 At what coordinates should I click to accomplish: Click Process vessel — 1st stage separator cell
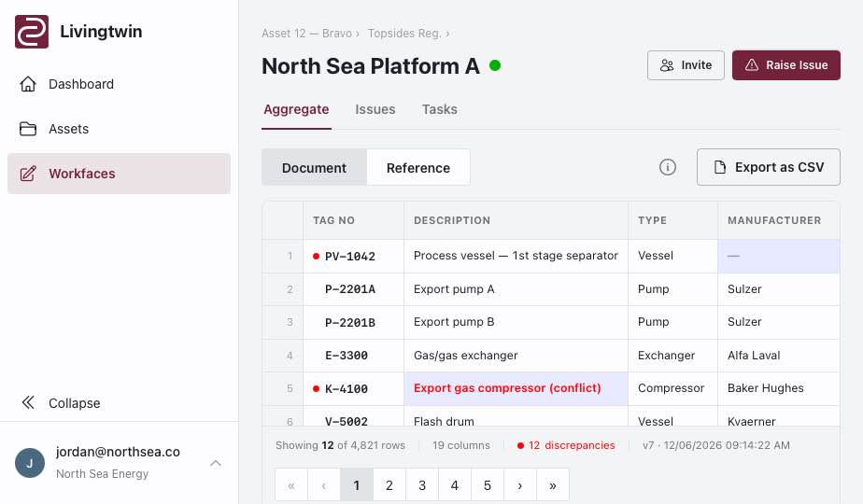[516, 256]
